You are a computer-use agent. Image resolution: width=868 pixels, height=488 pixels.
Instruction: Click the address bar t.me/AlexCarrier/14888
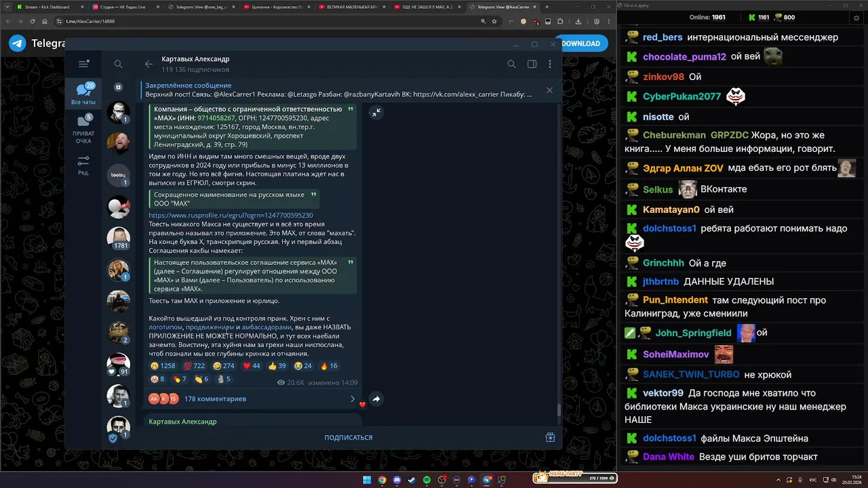point(90,21)
